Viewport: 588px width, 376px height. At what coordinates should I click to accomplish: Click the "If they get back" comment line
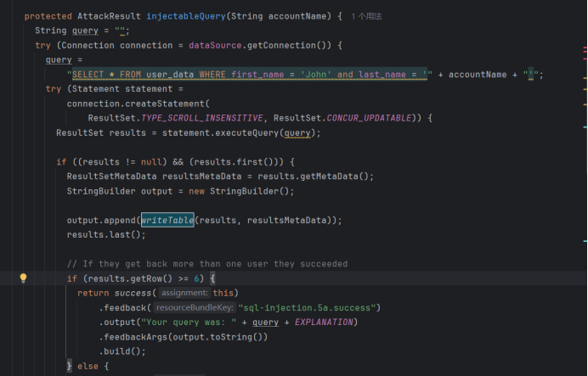pyautogui.click(x=206, y=264)
